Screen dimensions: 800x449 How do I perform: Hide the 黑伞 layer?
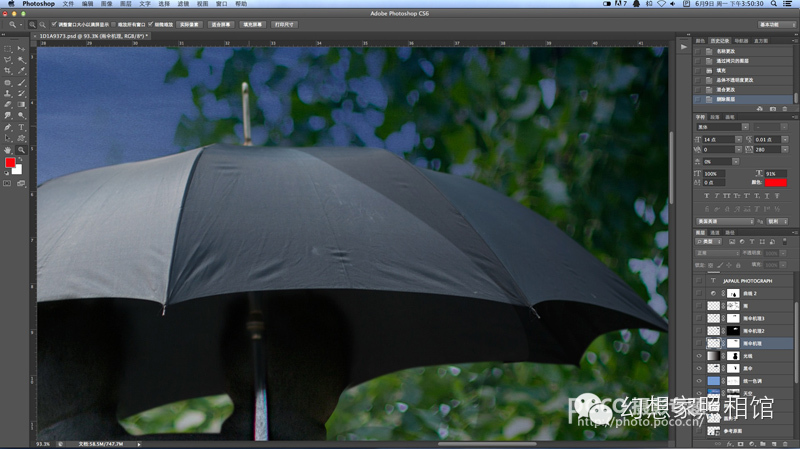[699, 368]
